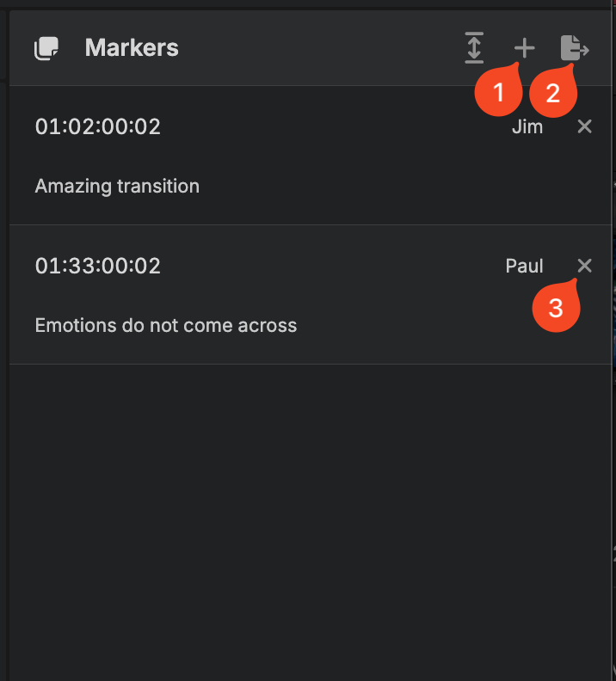Viewport: 616px width, 681px height.
Task: Click the Markers panel icon beside the title
Action: 46,48
